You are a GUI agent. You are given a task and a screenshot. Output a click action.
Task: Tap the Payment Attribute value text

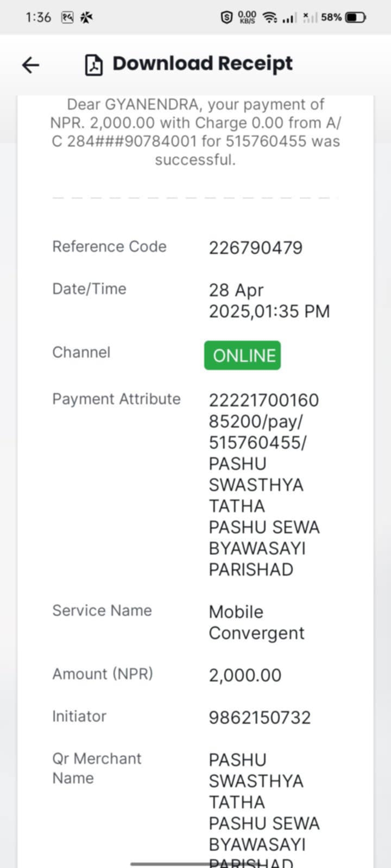[x=264, y=485]
